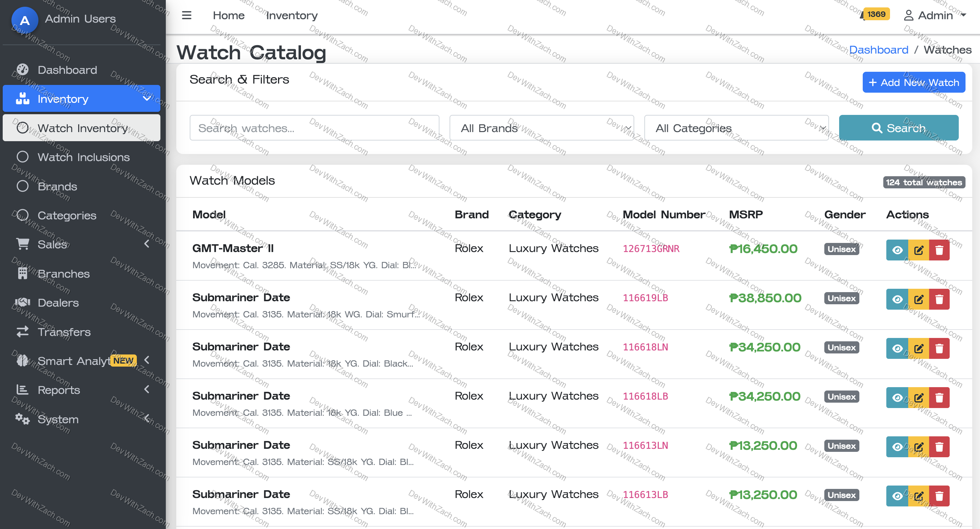Select the Brands sidebar icon

pyautogui.click(x=23, y=186)
